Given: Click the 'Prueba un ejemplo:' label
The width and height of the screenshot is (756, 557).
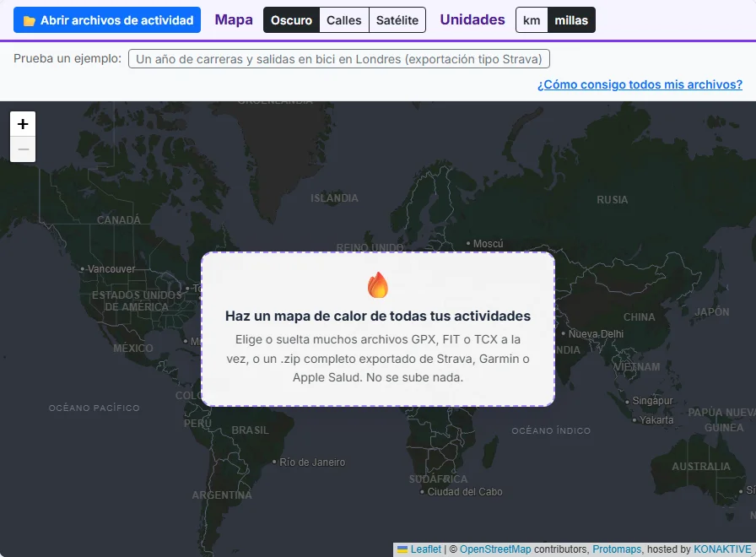Looking at the screenshot, I should coord(67,58).
